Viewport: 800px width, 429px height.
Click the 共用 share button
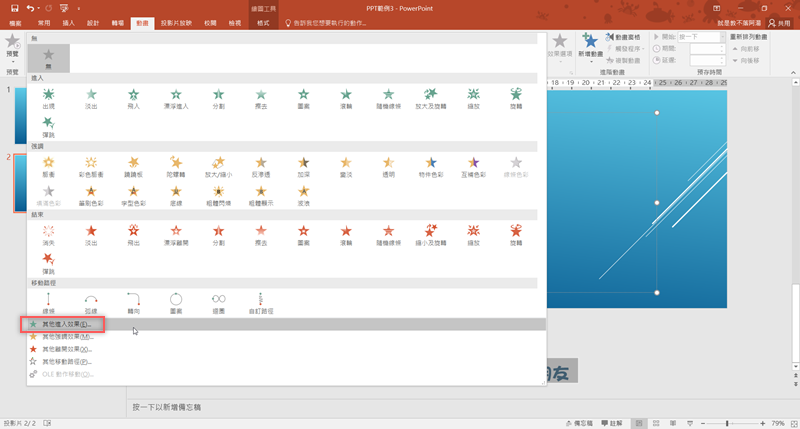coord(778,22)
